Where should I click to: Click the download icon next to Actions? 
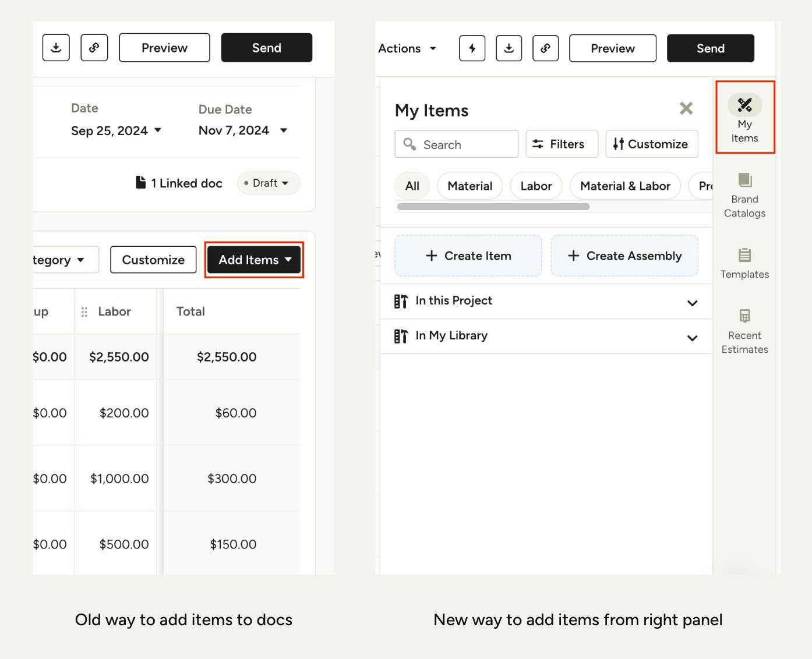[509, 48]
